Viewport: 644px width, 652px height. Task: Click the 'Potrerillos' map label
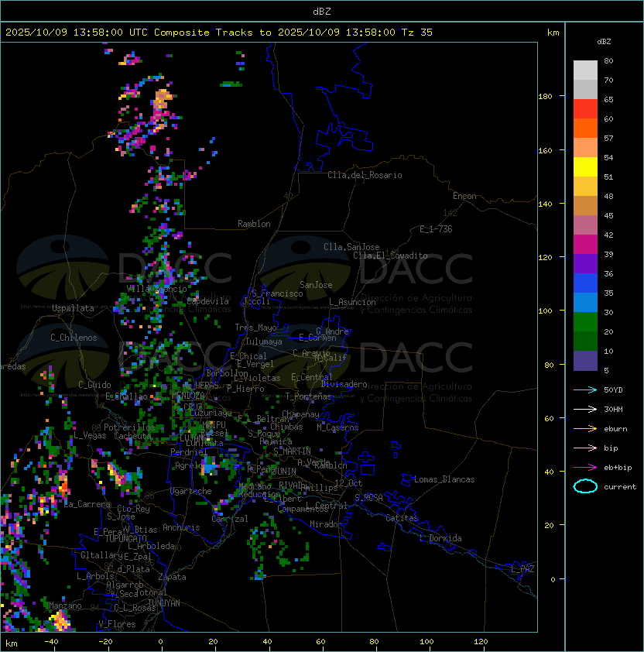[129, 427]
